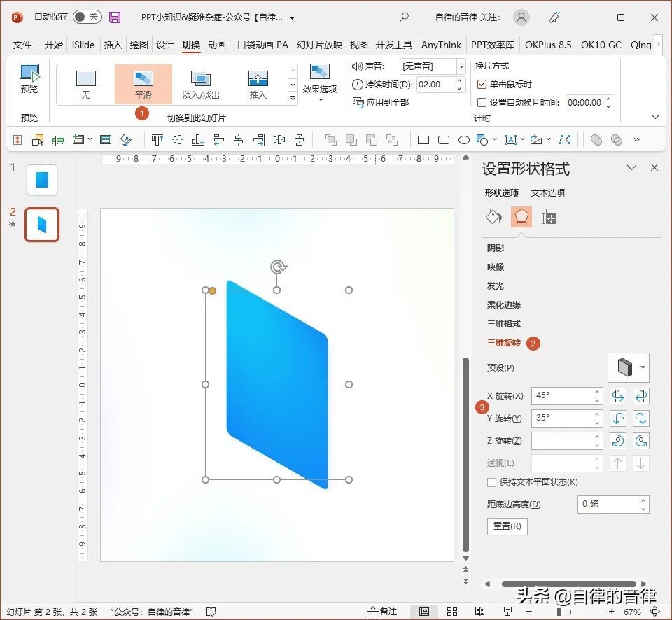The width and height of the screenshot is (672, 620).
Task: Select the Push (推入) transition effect
Action: [x=258, y=84]
